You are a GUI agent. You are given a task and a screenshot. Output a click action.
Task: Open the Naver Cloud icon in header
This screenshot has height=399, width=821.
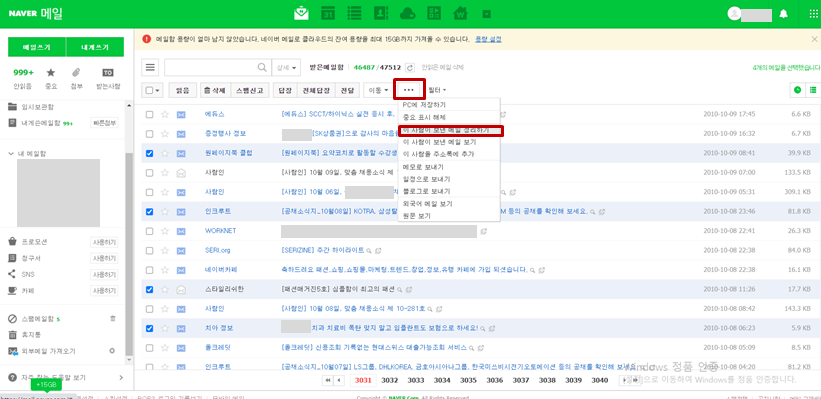[407, 14]
